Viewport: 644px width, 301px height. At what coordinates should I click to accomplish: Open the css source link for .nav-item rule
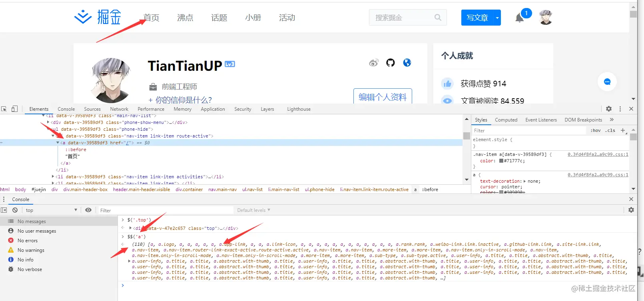(x=598, y=154)
